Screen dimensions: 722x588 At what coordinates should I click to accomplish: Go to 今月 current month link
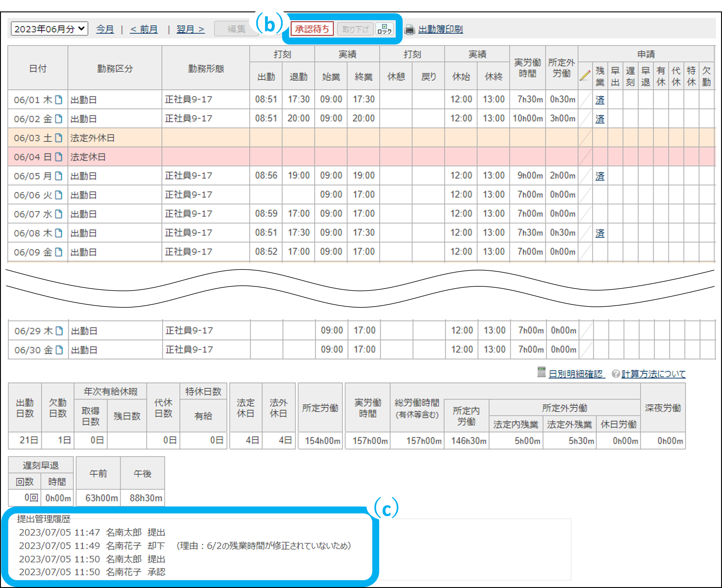pyautogui.click(x=105, y=29)
